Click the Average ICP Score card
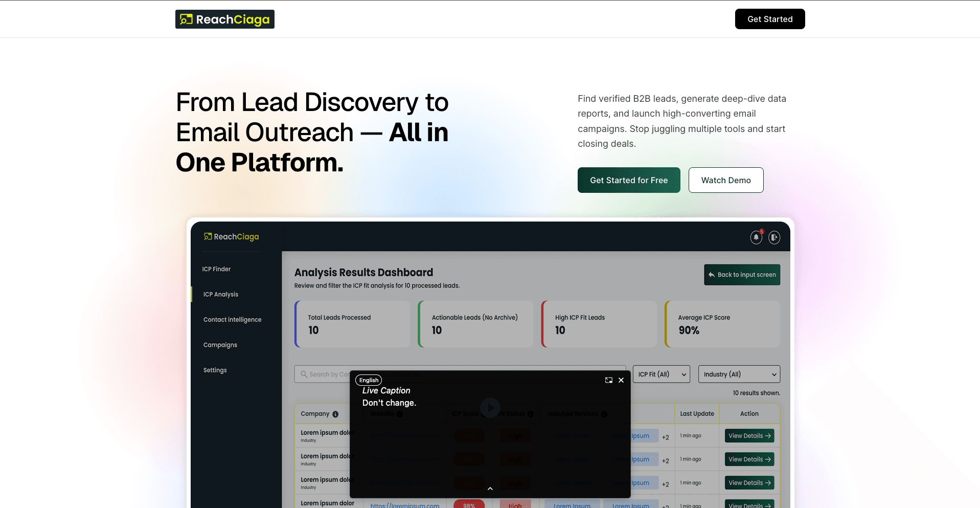 (x=722, y=324)
